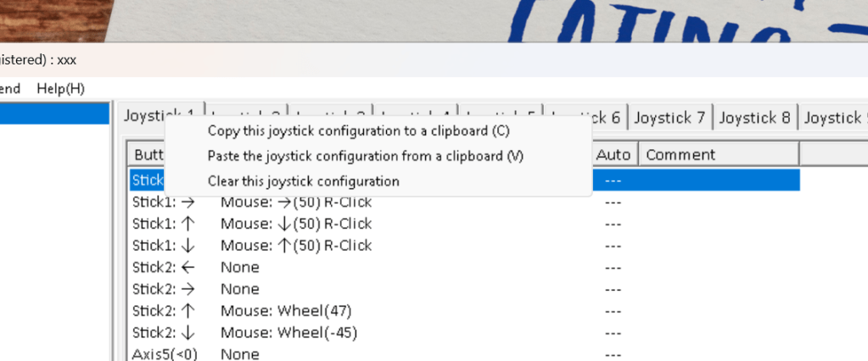Select the Stick2: ↑ row label
The width and height of the screenshot is (868, 361).
pos(164,311)
